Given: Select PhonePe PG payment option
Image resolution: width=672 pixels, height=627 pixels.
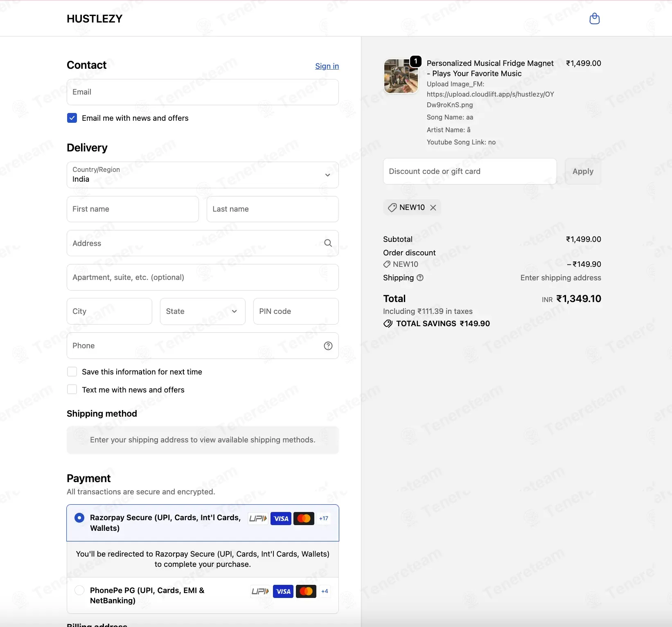Looking at the screenshot, I should point(79,590).
